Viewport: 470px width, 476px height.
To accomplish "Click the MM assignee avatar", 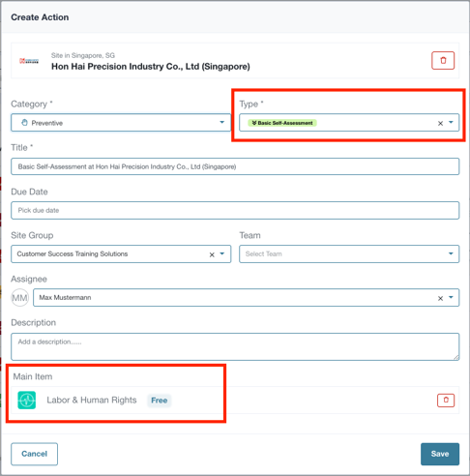I will (19, 298).
